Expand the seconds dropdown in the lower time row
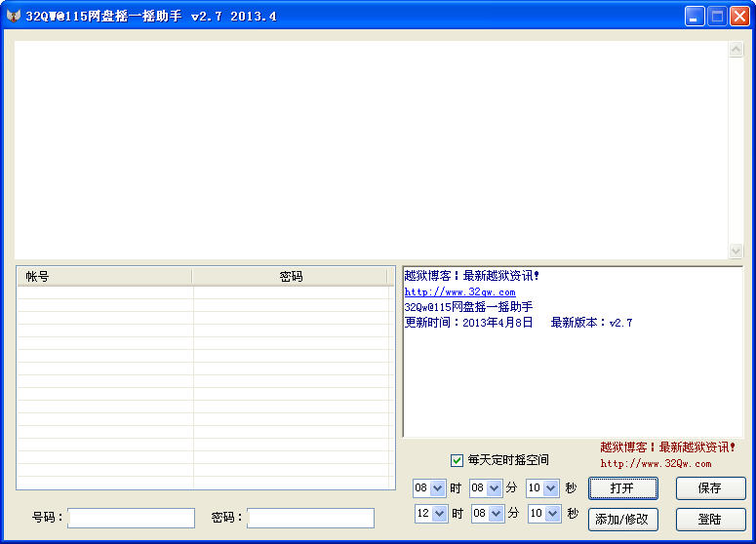The image size is (756, 544). pyautogui.click(x=551, y=514)
